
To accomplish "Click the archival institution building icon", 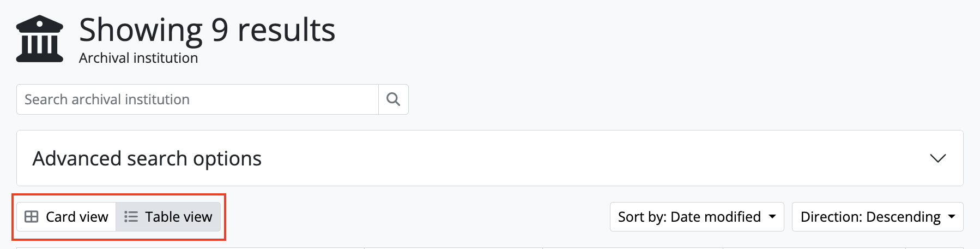I will [x=40, y=39].
